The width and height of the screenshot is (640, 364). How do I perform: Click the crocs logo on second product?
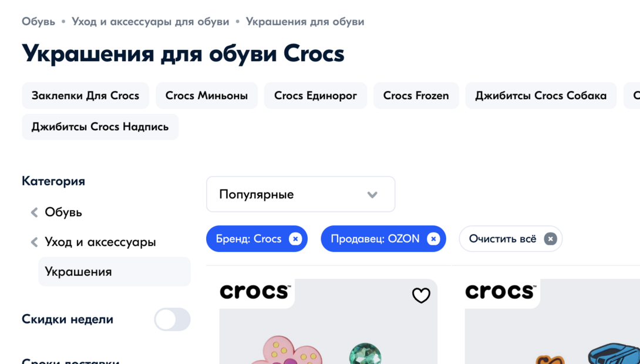pos(500,292)
